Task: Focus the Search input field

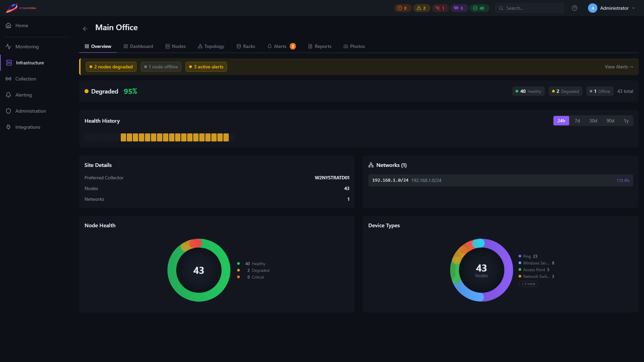Action: tap(529, 8)
